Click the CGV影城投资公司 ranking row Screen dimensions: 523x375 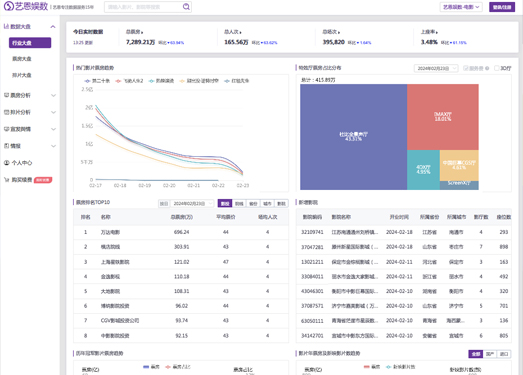click(x=181, y=321)
